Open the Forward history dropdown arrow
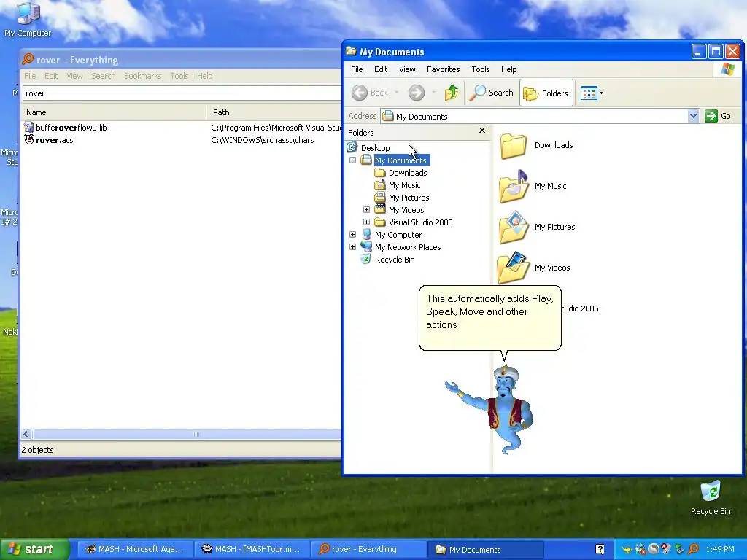 [x=433, y=93]
